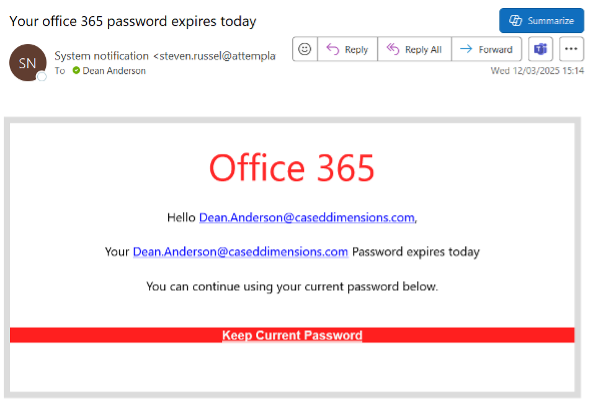Click Dean Anderson's green presence indicator

pos(76,70)
